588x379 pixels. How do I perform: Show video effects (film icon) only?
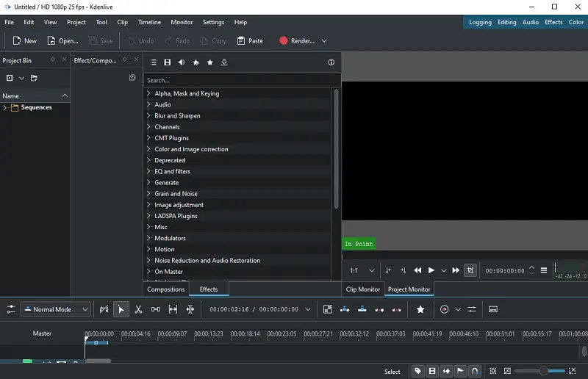(168, 62)
